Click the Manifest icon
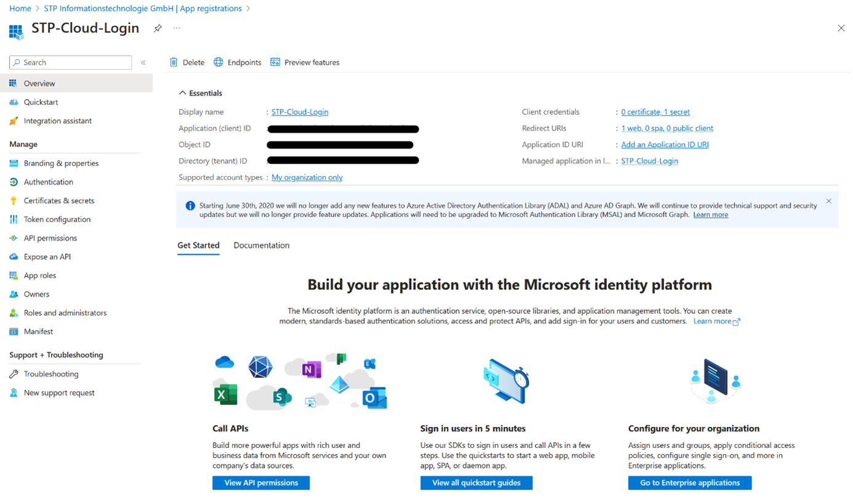This screenshot has height=504, width=853. 14,331
